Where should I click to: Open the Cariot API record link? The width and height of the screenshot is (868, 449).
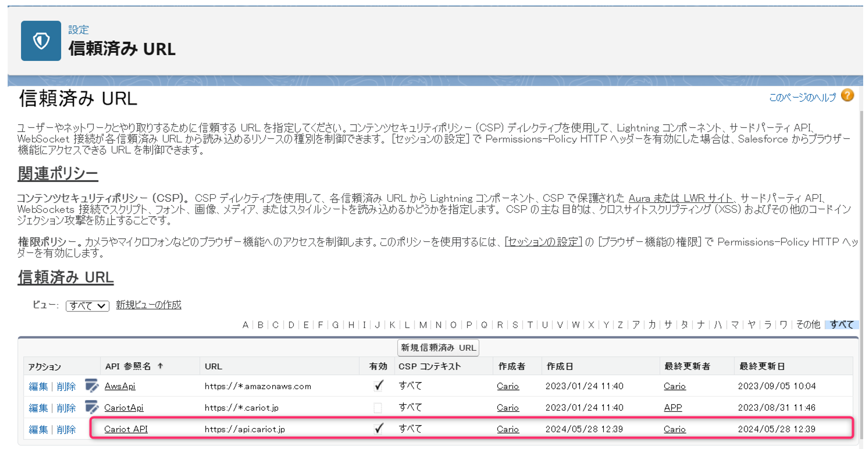point(126,429)
